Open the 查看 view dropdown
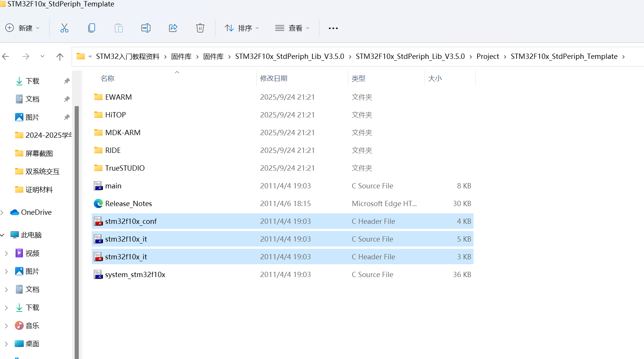Viewport: 644px width, 359px height. pos(293,28)
